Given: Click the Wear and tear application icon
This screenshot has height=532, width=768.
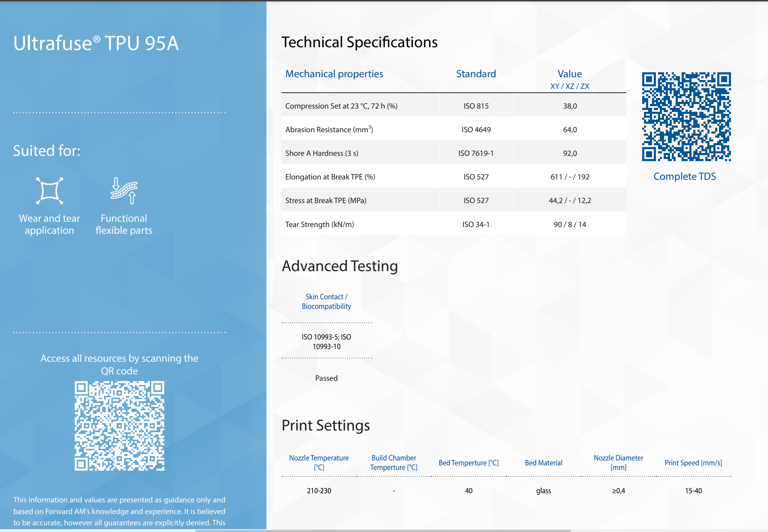Looking at the screenshot, I should (x=49, y=191).
